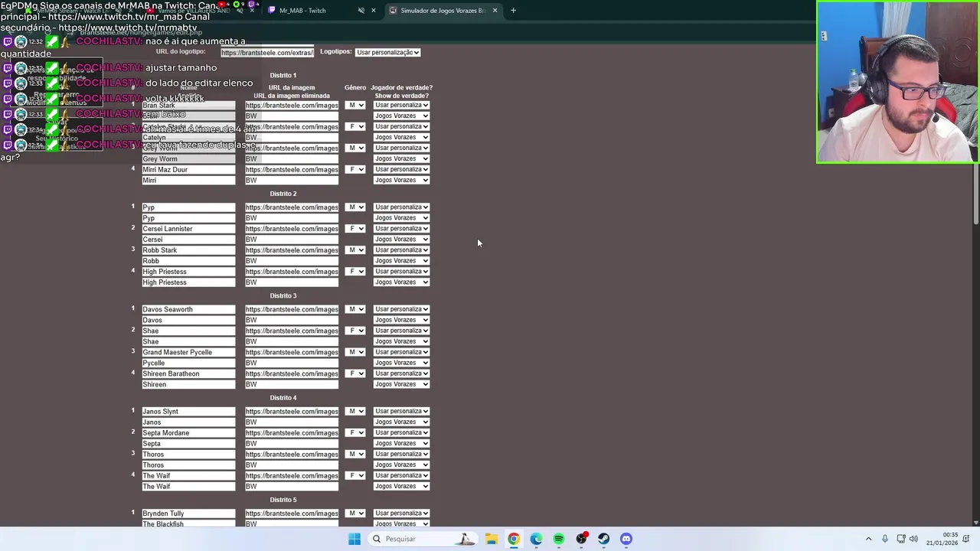
Task: Open Jogos Vorazes dropdown in High Priestess nickname row
Action: pyautogui.click(x=401, y=282)
